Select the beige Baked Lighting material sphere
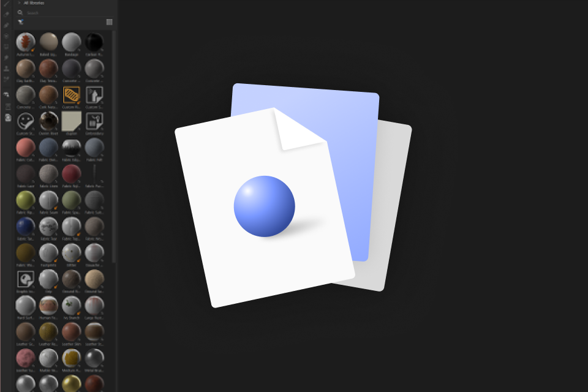 48,42
